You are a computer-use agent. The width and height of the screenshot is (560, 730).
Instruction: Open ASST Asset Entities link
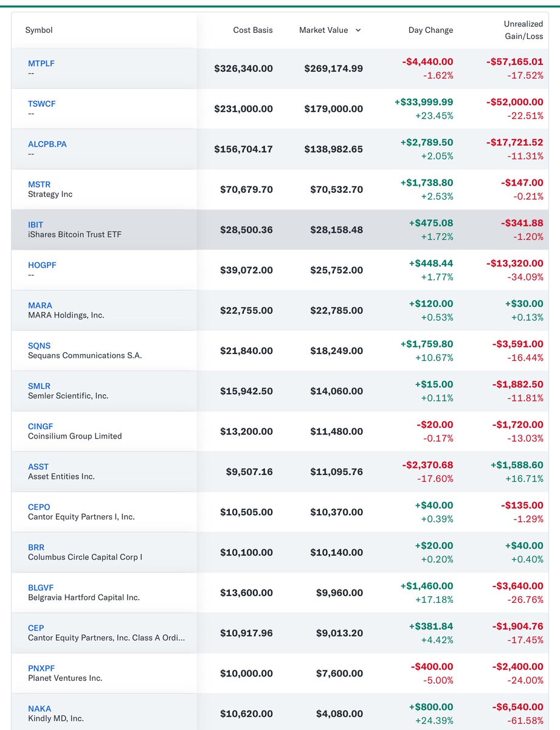click(38, 466)
